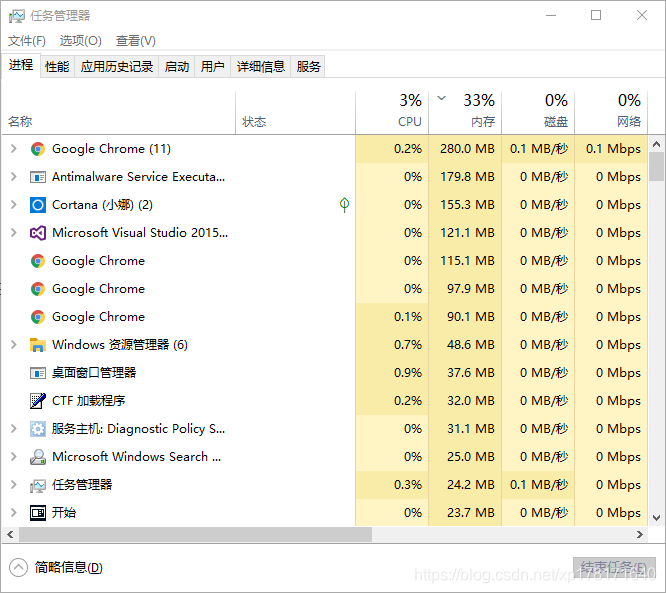Select the 桌面窗口管理器 row name

click(94, 373)
